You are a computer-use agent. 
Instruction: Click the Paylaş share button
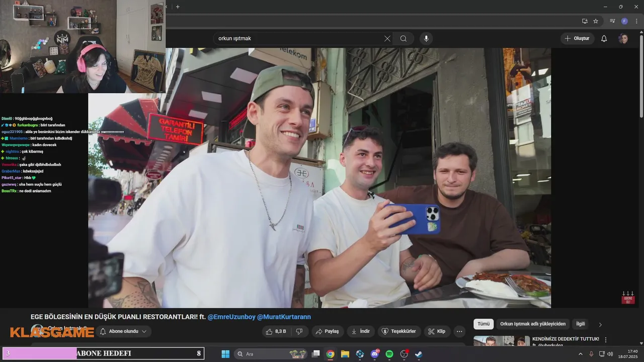[327, 331]
